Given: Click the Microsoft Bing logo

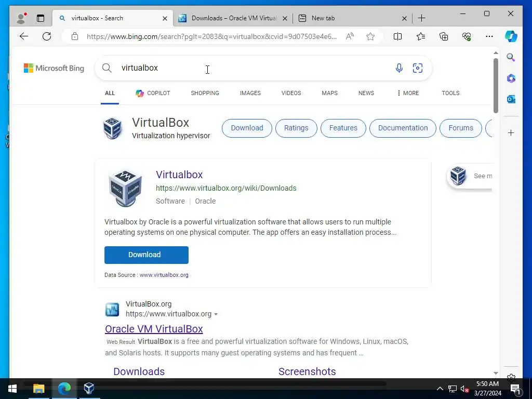Looking at the screenshot, I should pyautogui.click(x=54, y=68).
